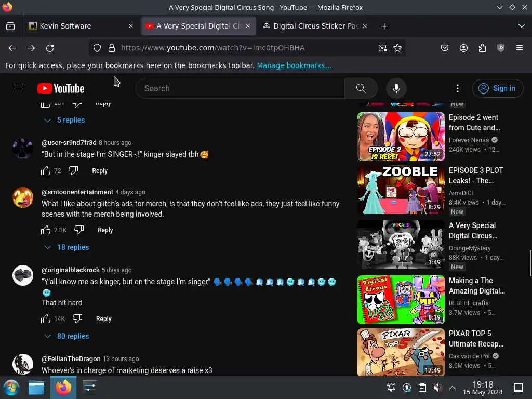532x399 pixels.
Task: Bookmark this page with the star
Action: 397,48
